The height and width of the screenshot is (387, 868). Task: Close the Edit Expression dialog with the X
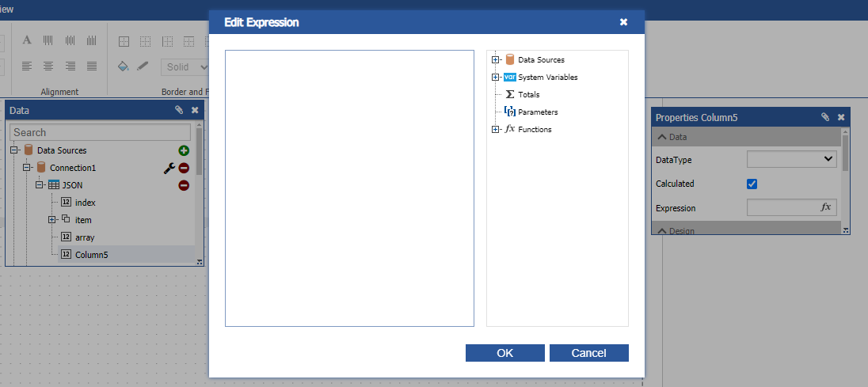coord(623,22)
